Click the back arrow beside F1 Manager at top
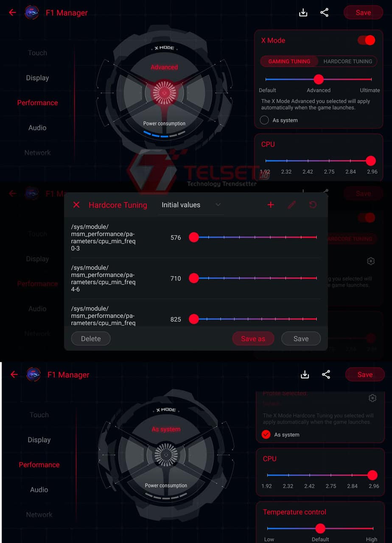 (12, 13)
